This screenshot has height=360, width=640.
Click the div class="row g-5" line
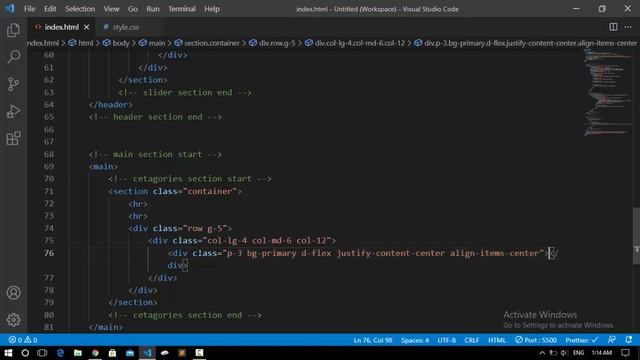[x=180, y=228]
